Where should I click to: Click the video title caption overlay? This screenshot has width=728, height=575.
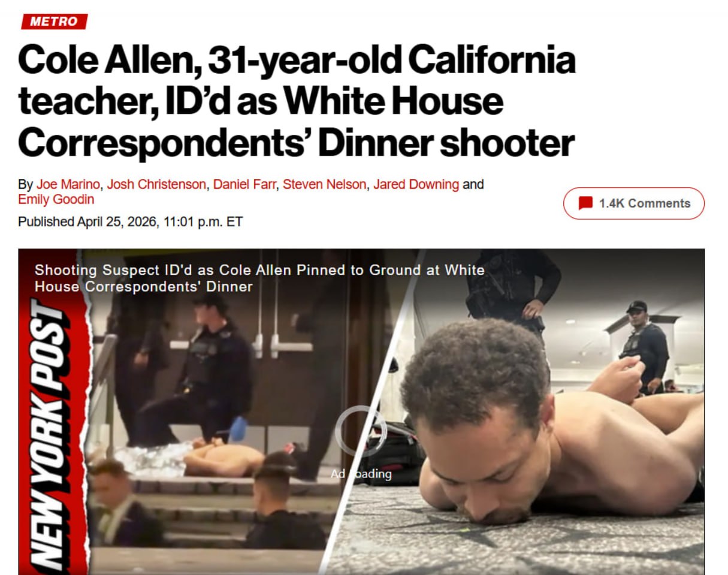click(x=259, y=278)
